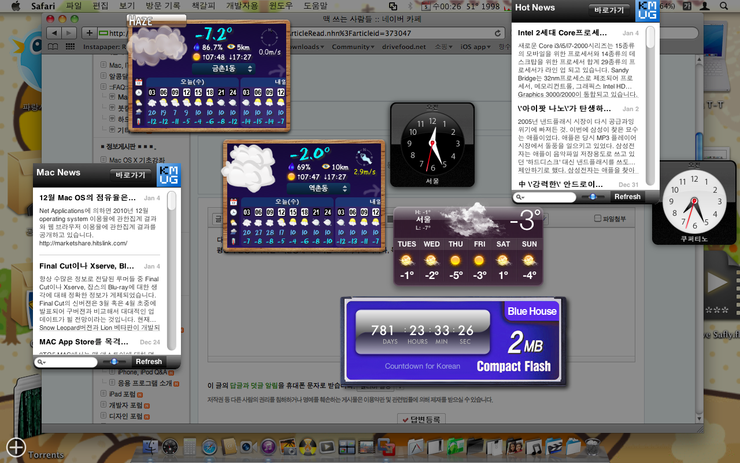740x463 pixels.
Task: Click the user account icon in menu bar
Action: 704,6
